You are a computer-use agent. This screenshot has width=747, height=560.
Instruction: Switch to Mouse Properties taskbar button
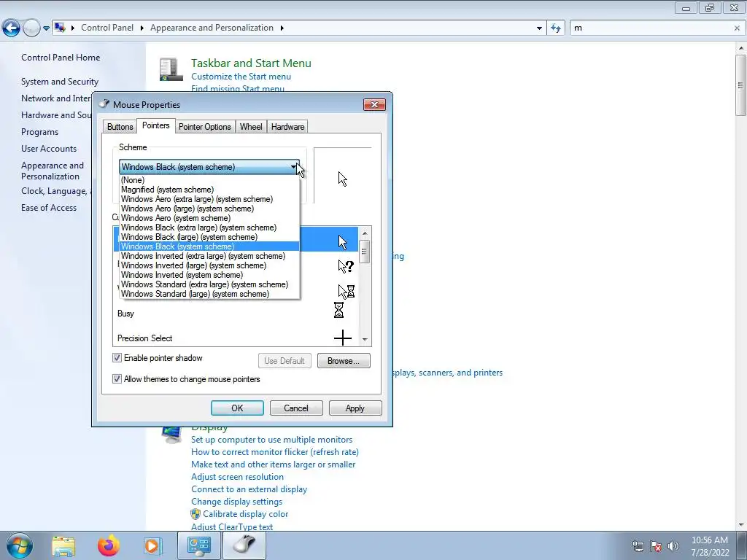click(x=244, y=545)
